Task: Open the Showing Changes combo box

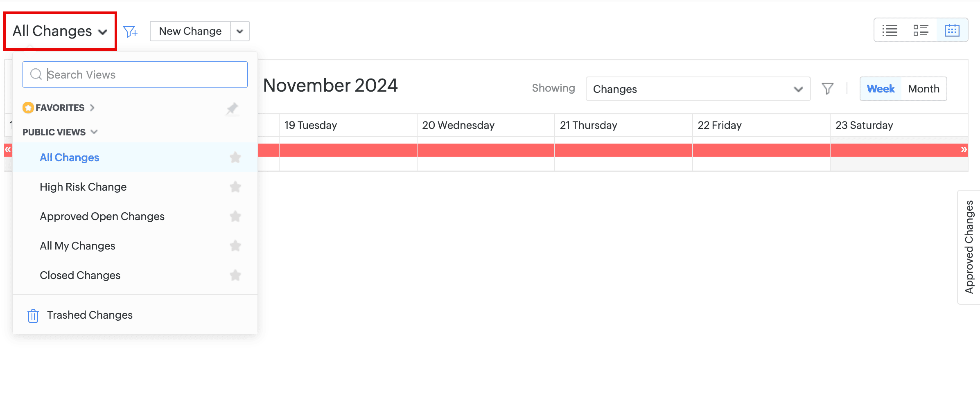Action: click(x=698, y=89)
